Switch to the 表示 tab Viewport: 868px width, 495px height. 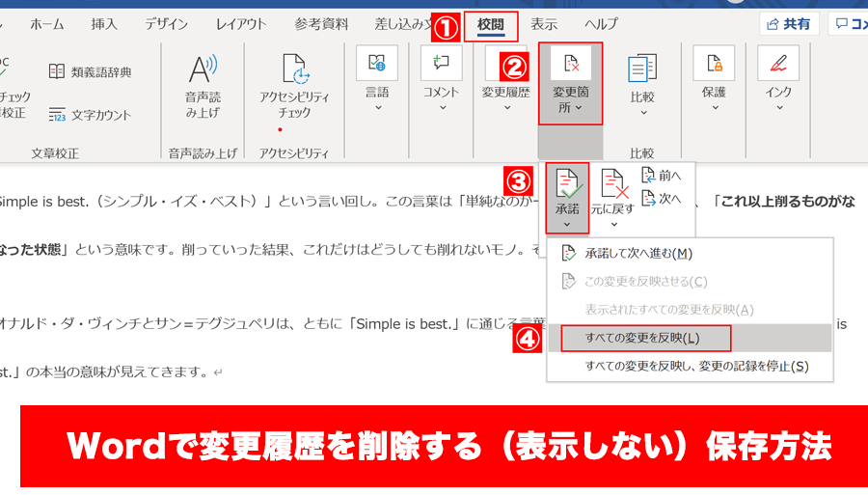544,24
